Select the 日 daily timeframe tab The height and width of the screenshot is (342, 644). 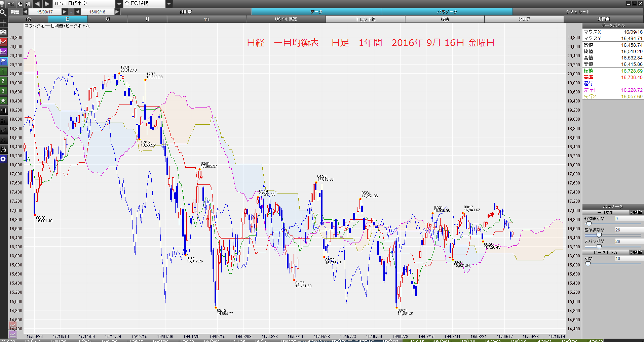pyautogui.click(x=68, y=19)
